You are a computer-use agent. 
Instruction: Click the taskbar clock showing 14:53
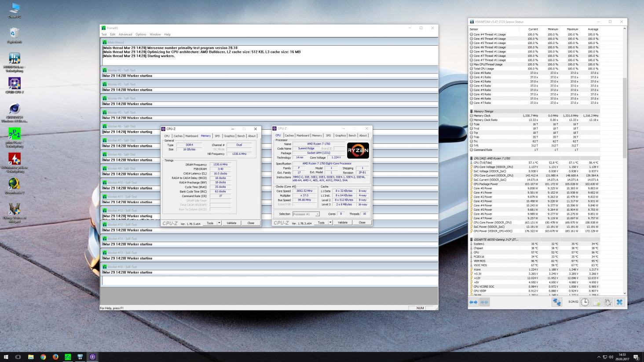click(x=622, y=357)
